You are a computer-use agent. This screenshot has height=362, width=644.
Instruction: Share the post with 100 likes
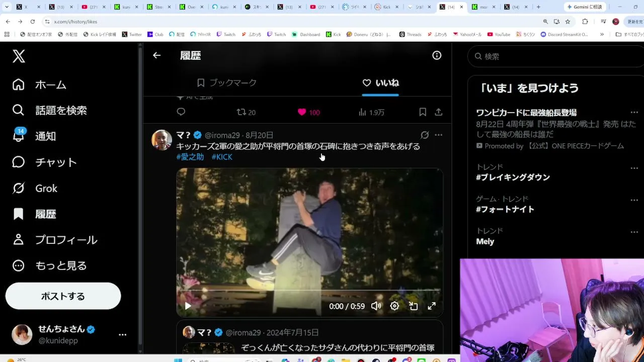438,112
